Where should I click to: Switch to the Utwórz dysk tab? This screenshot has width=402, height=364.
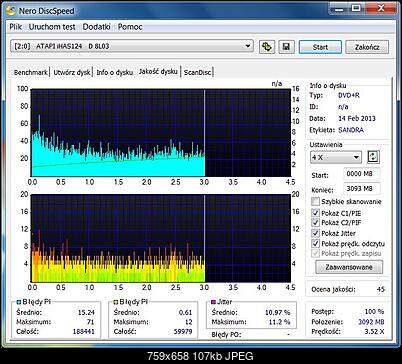pyautogui.click(x=72, y=72)
